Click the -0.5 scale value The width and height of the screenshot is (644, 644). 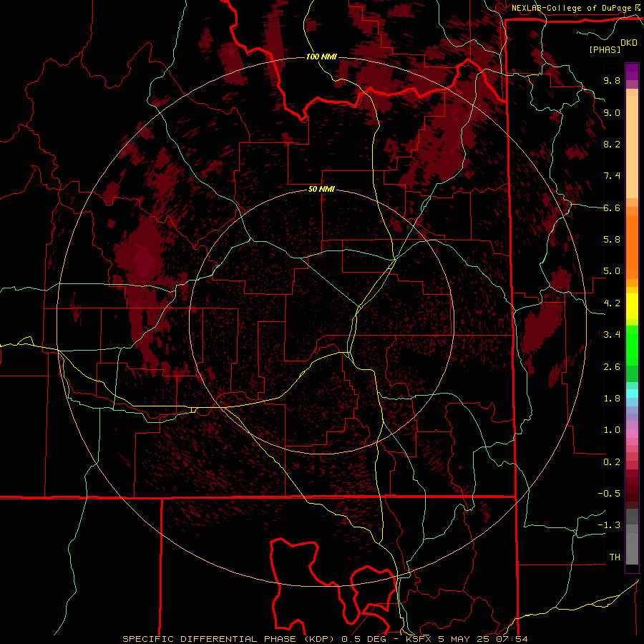pyautogui.click(x=609, y=494)
